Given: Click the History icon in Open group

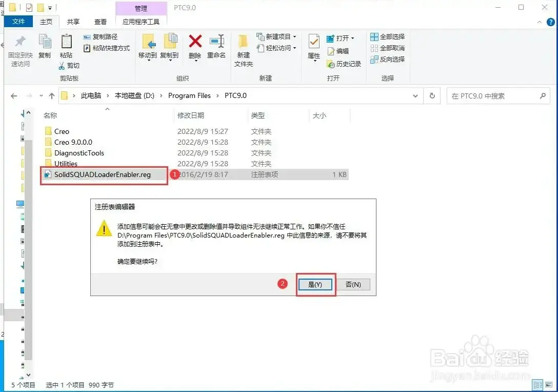Looking at the screenshot, I should click(331, 64).
